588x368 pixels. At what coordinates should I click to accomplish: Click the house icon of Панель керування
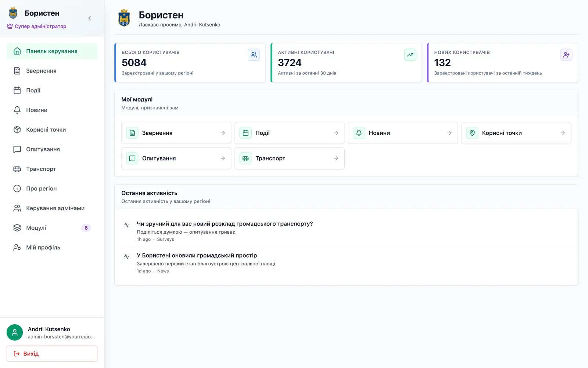click(17, 51)
